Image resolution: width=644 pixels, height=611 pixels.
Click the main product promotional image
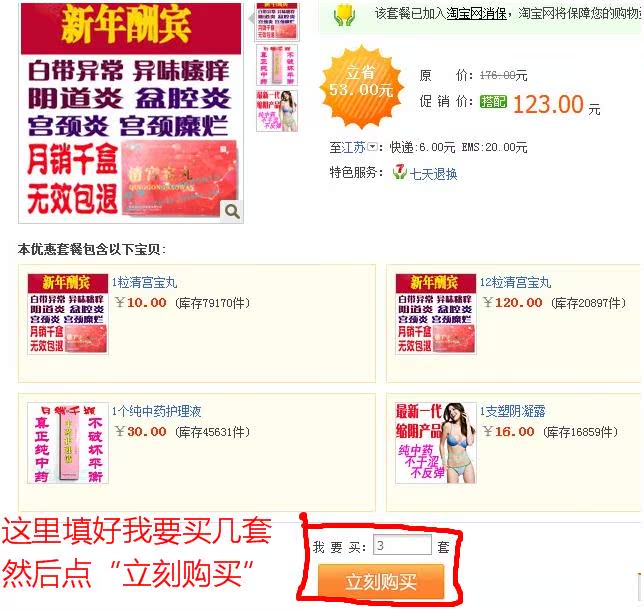pos(131,113)
